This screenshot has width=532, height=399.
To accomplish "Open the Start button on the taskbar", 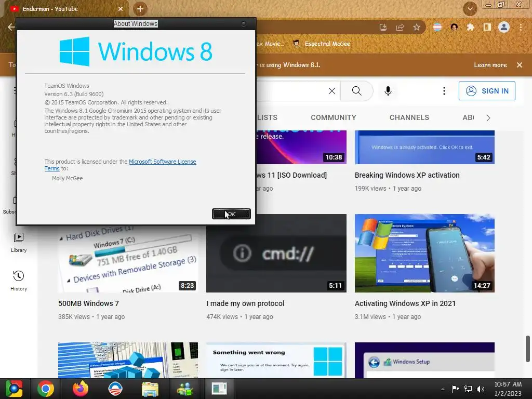I will (14, 389).
